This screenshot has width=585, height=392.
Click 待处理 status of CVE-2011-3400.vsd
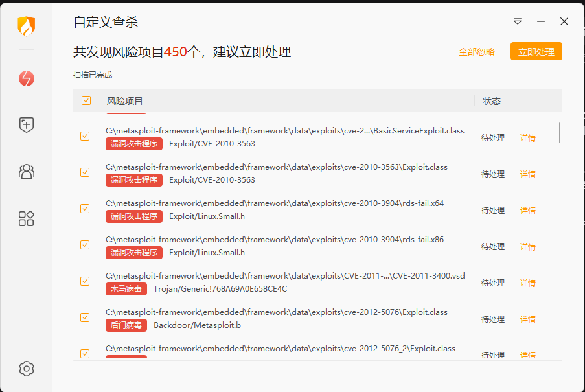493,283
